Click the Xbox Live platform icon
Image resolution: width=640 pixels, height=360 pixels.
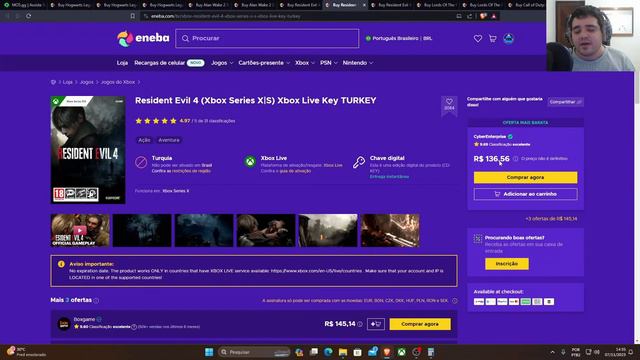pos(250,162)
